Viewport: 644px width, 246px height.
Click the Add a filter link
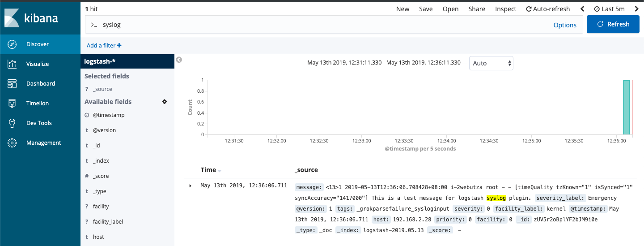104,45
